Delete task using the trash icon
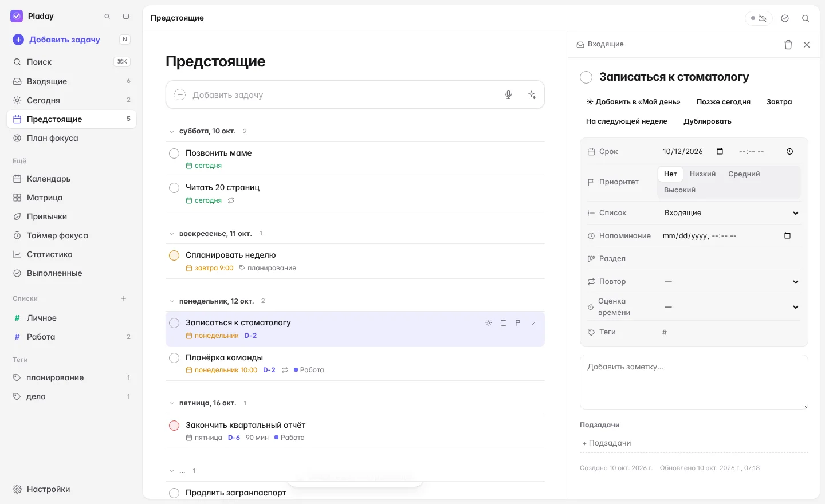The width and height of the screenshot is (825, 504). click(x=788, y=45)
